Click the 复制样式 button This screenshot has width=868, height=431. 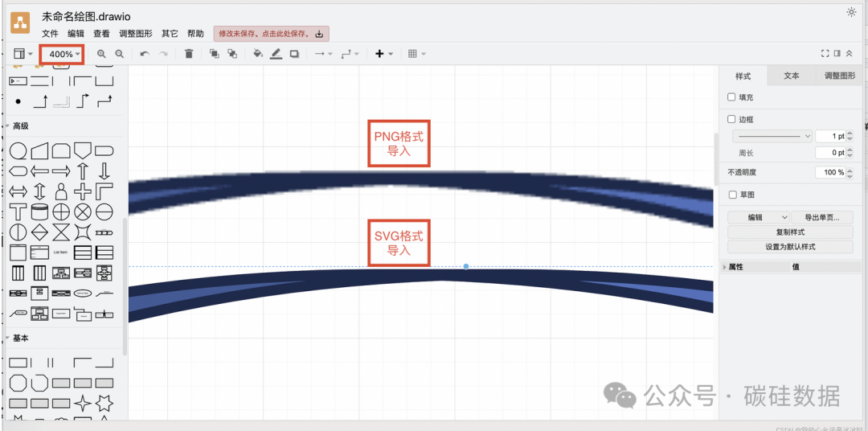[790, 232]
